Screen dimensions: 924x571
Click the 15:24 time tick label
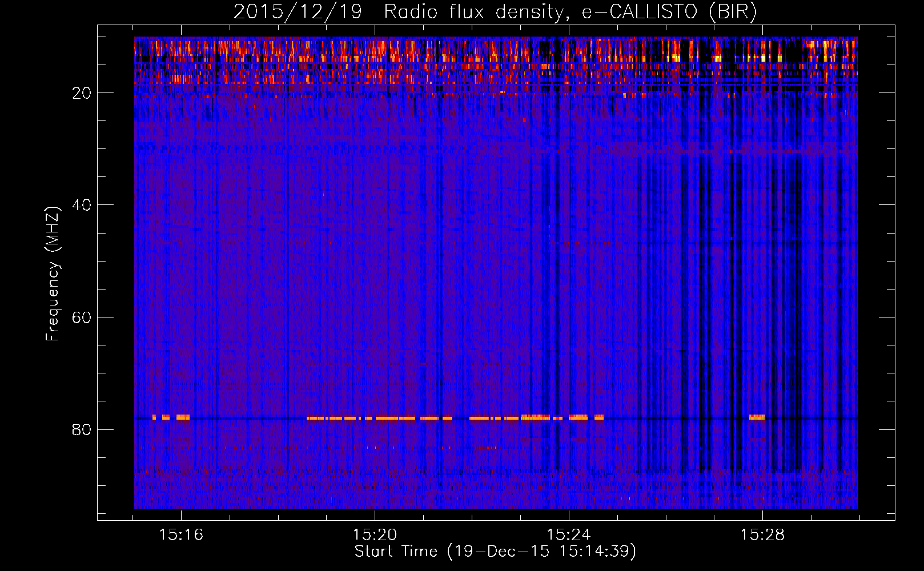[569, 534]
